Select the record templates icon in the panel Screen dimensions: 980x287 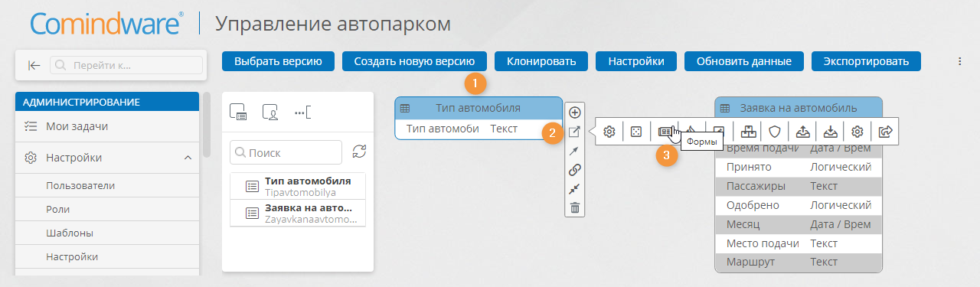[238, 113]
